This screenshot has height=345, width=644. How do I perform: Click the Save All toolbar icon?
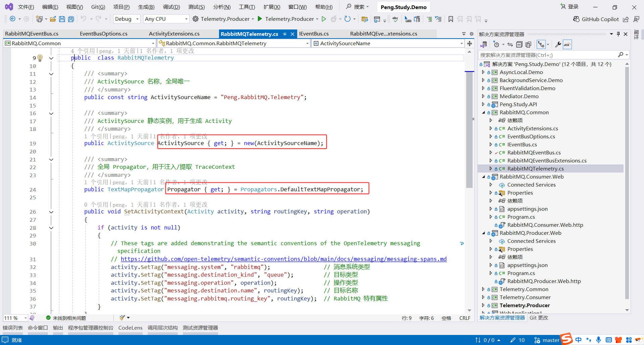pos(71,19)
